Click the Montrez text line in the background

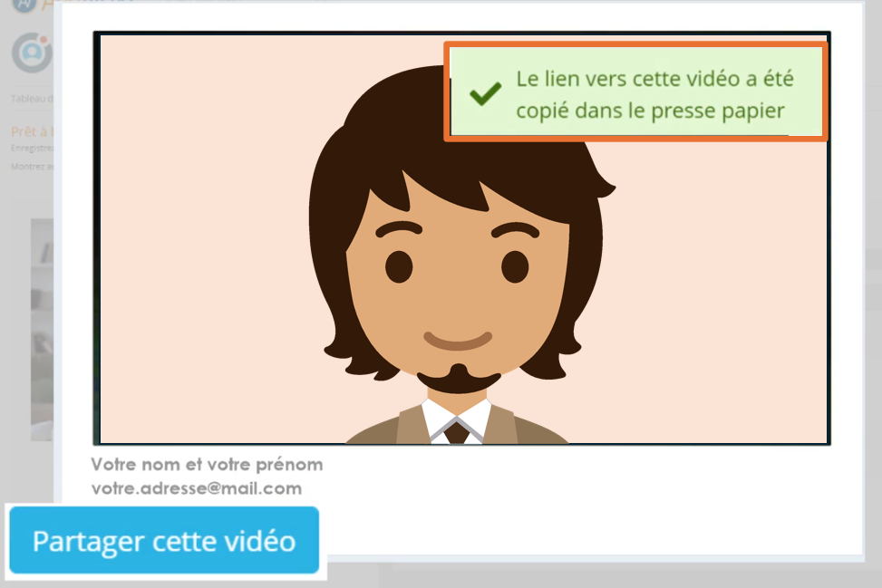coord(32,167)
